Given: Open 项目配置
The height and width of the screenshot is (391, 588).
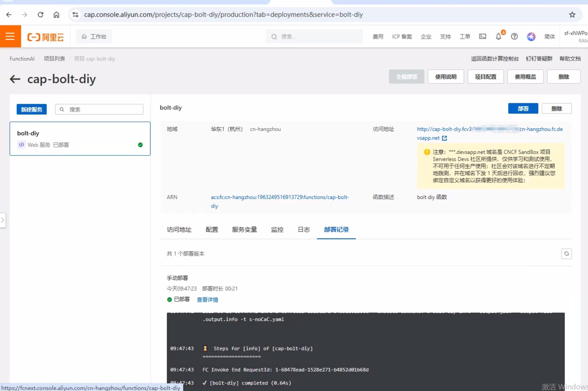Looking at the screenshot, I should pos(485,76).
